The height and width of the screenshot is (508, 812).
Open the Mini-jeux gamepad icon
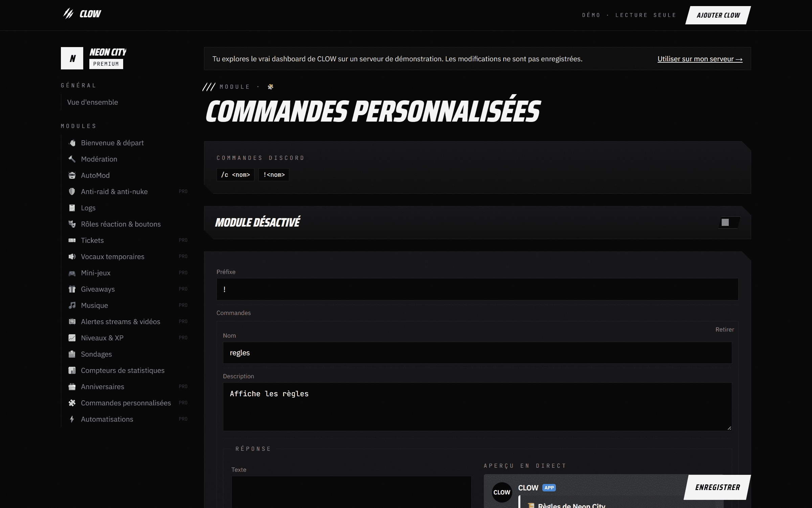[x=72, y=273]
